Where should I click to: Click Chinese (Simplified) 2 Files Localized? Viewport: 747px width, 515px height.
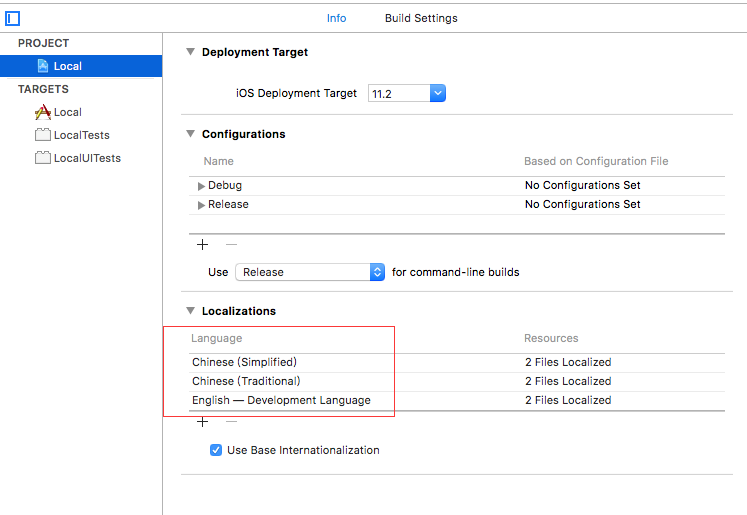pos(568,362)
